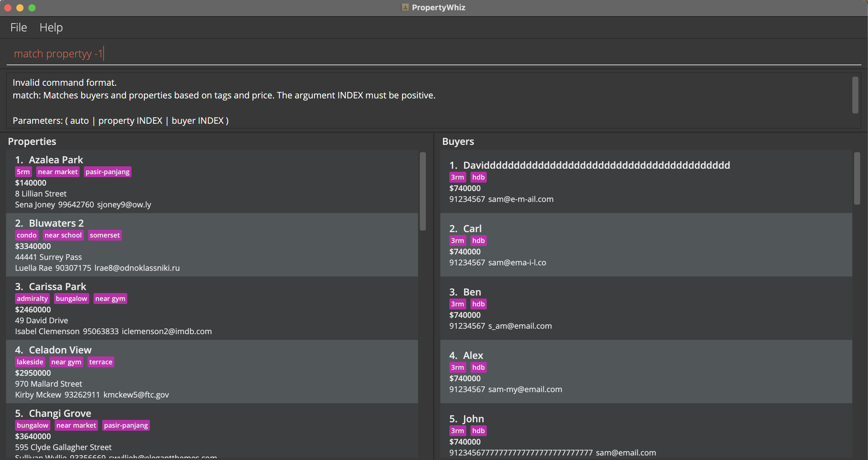
Task: Select the Carissa Park property card
Action: pos(212,308)
